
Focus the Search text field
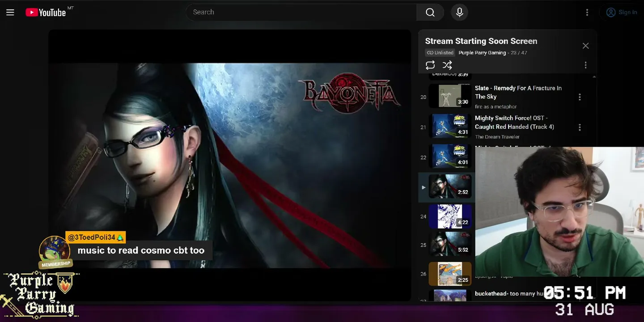301,12
